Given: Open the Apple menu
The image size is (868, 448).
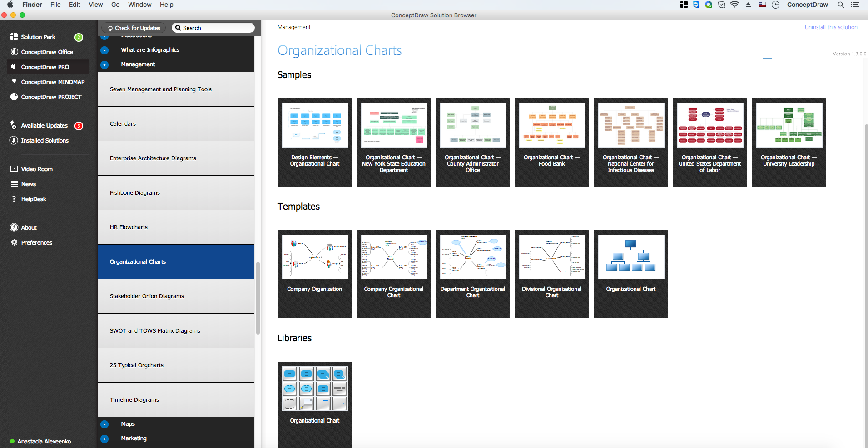Looking at the screenshot, I should click(x=10, y=5).
